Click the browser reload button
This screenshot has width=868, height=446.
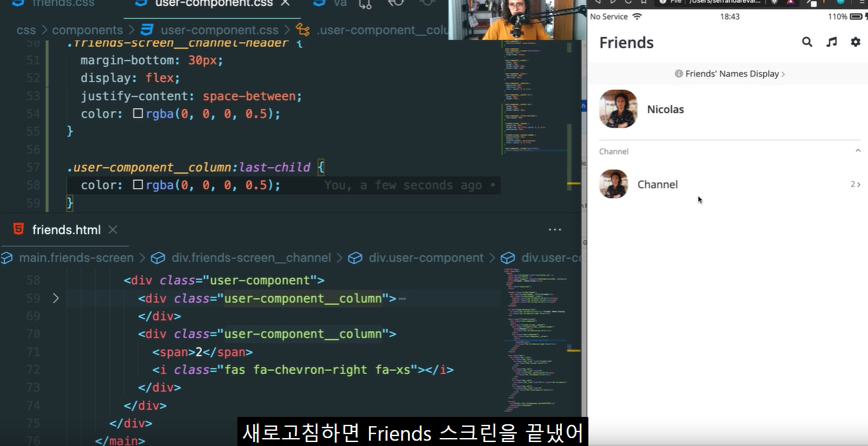[x=628, y=2]
